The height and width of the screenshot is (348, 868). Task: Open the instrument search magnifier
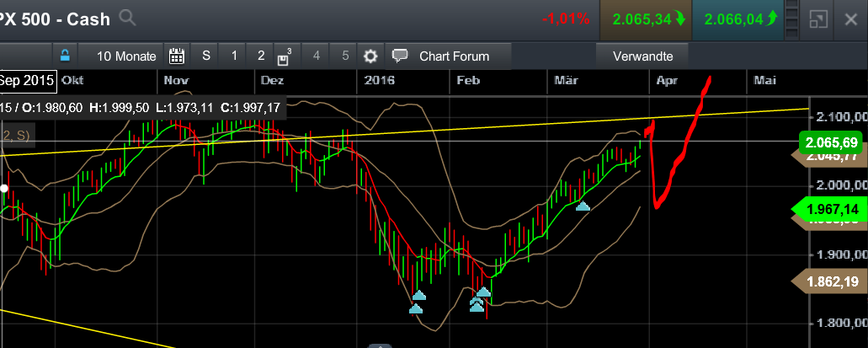click(128, 19)
